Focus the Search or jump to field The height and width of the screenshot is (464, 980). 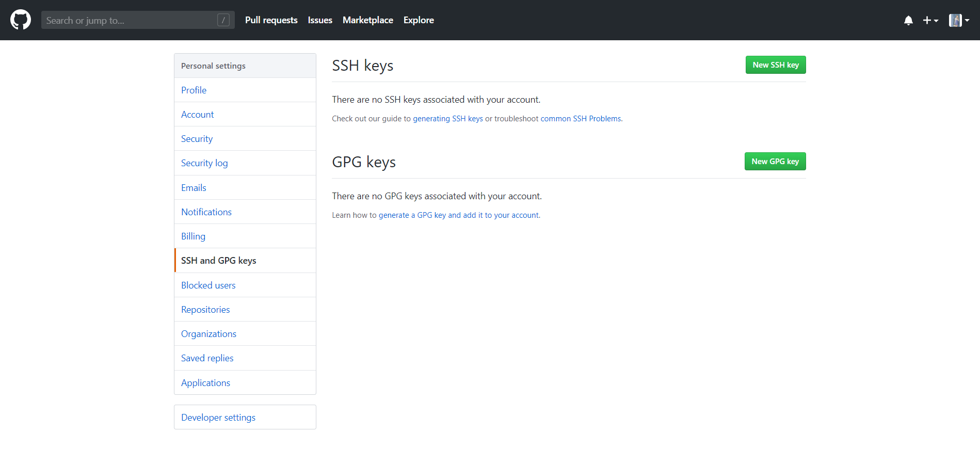coord(138,20)
